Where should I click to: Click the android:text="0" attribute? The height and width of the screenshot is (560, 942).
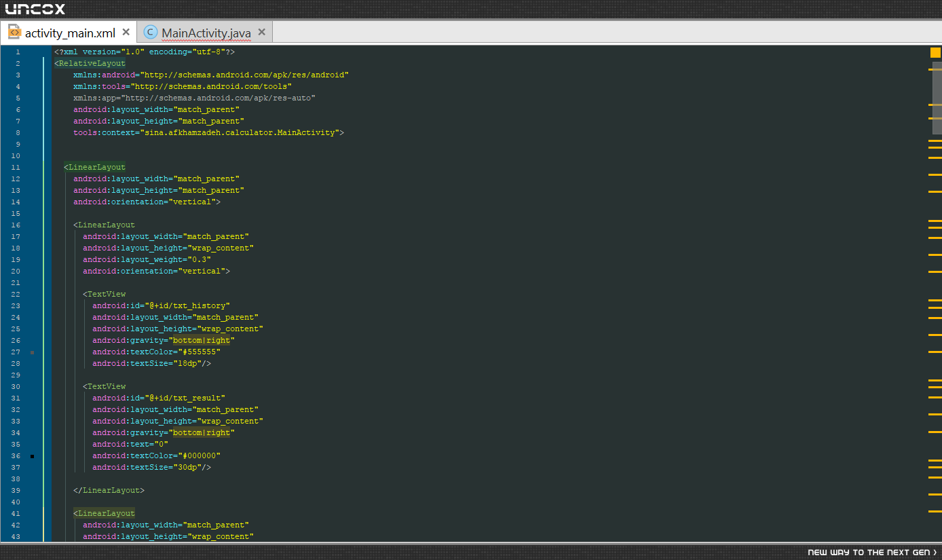pyautogui.click(x=130, y=444)
